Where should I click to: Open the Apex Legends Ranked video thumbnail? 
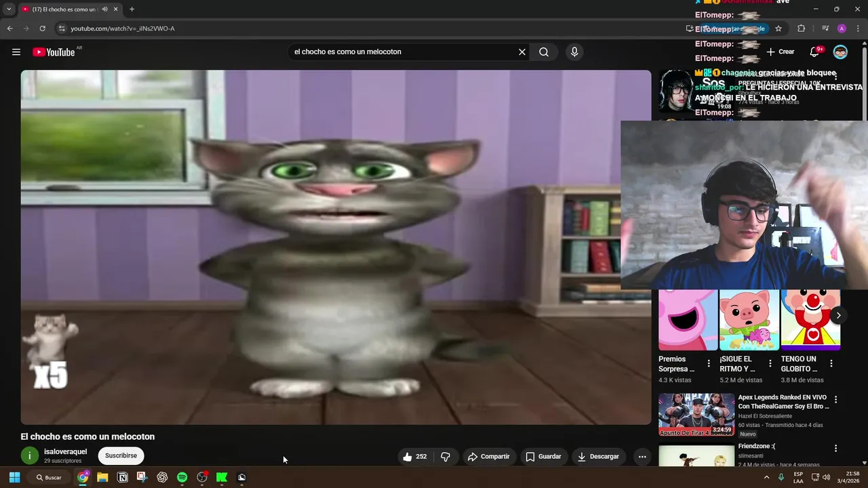pyautogui.click(x=696, y=414)
